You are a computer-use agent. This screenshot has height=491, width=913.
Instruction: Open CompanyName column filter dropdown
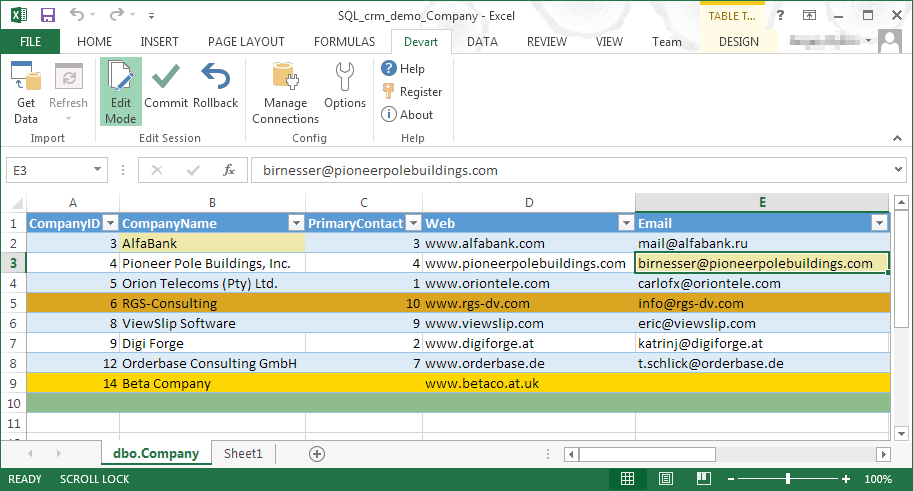click(x=296, y=223)
